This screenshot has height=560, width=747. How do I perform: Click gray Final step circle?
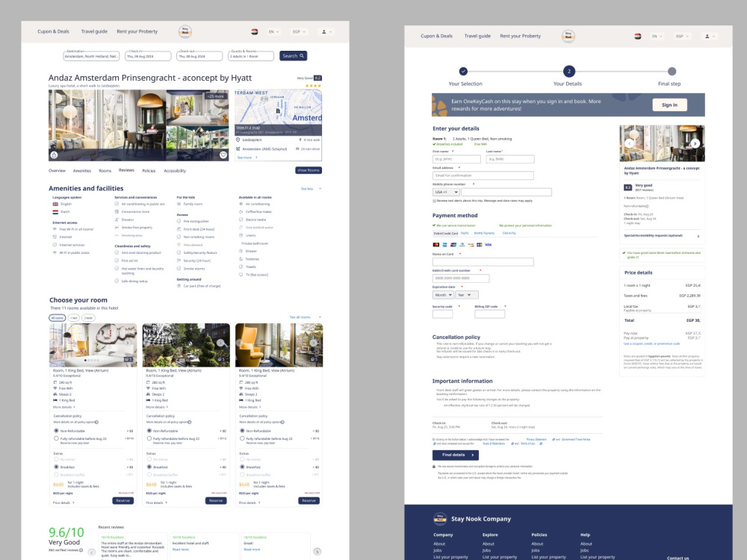pyautogui.click(x=672, y=72)
